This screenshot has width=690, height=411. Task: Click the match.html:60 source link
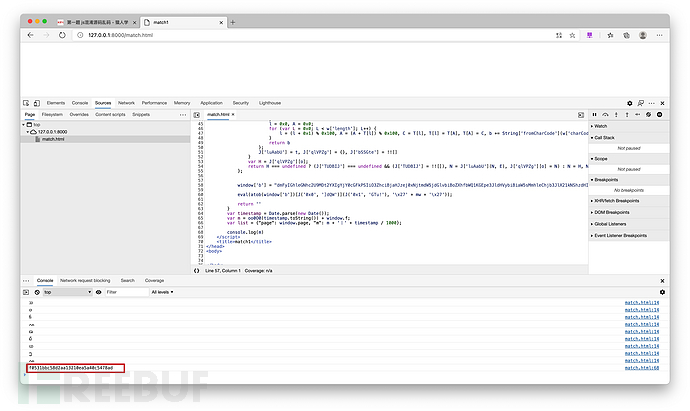click(641, 368)
